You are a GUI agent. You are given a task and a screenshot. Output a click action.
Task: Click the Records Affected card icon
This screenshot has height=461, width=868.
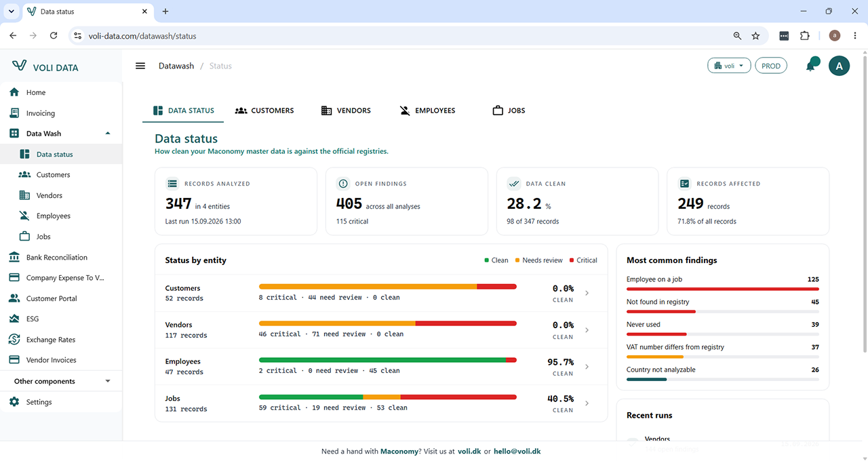(685, 184)
